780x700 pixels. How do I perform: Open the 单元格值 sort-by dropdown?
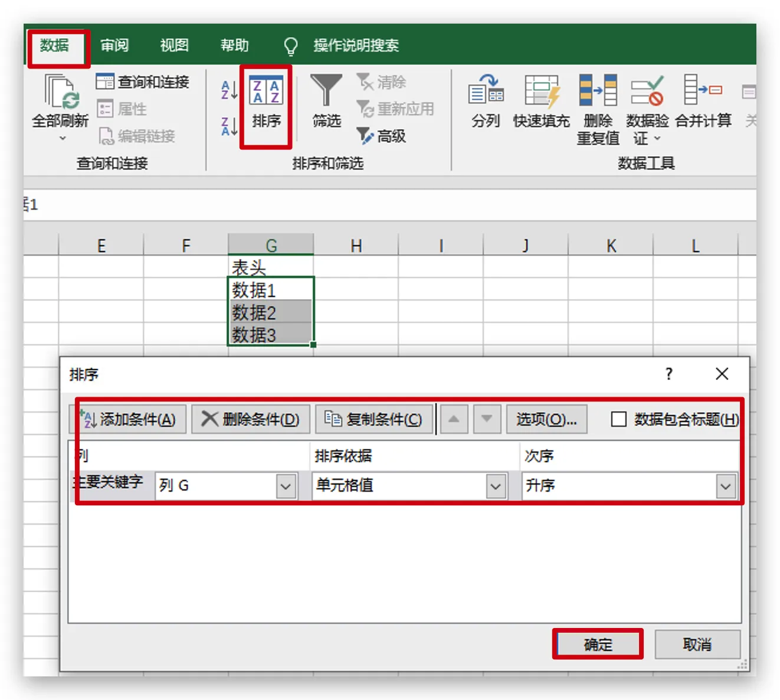(x=496, y=486)
